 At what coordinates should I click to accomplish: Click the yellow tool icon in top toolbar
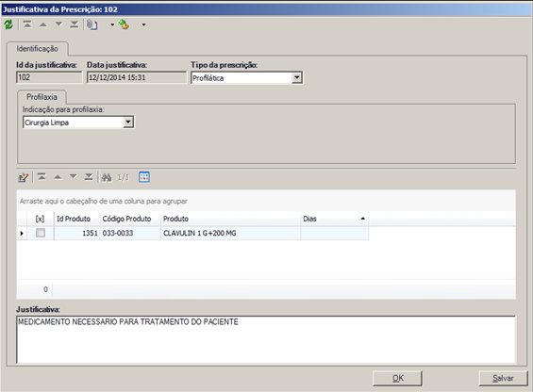pyautogui.click(x=124, y=24)
